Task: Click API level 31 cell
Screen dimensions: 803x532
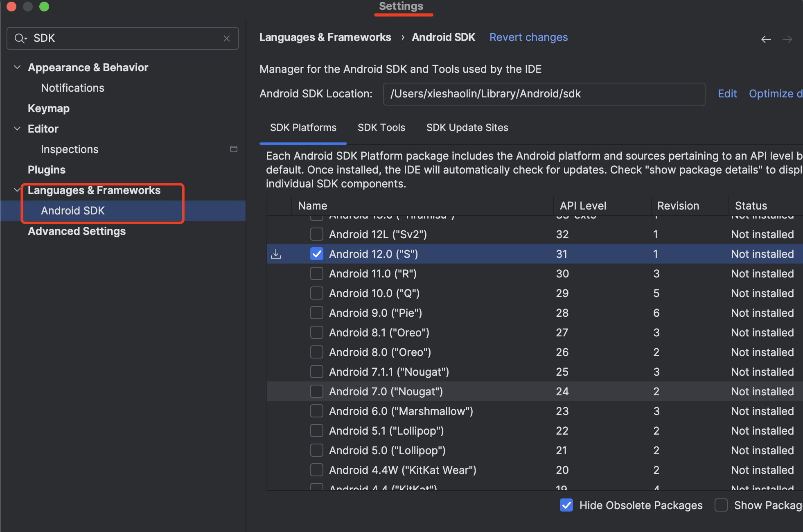Action: pos(562,254)
